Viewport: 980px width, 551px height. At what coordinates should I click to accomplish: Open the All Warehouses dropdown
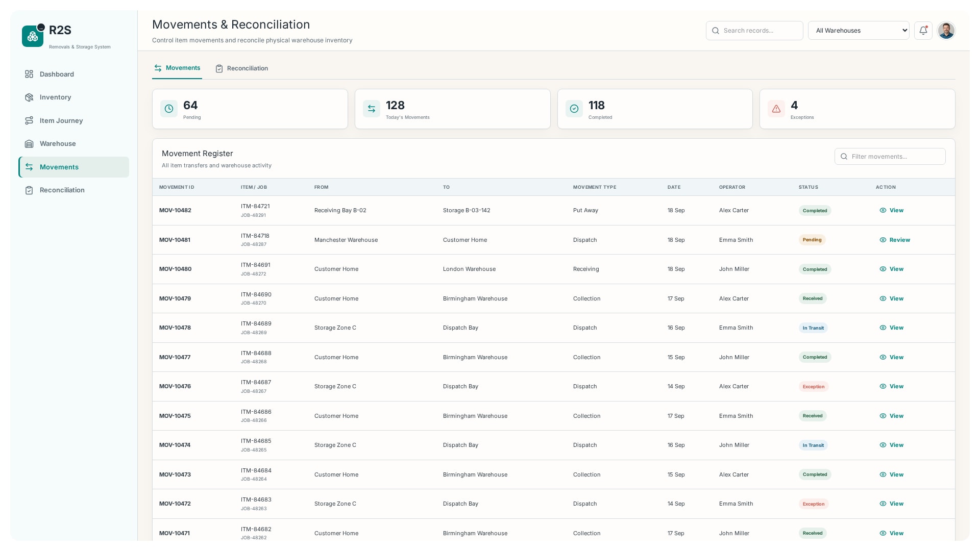pyautogui.click(x=859, y=31)
